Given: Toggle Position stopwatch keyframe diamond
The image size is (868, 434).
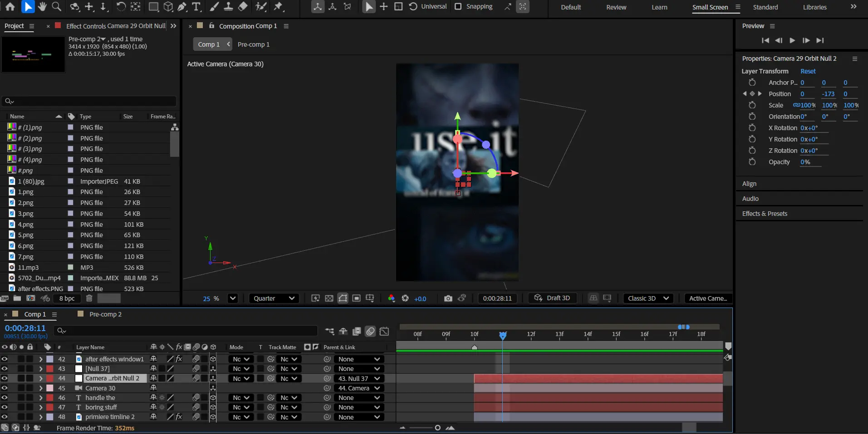Looking at the screenshot, I should click(x=752, y=94).
